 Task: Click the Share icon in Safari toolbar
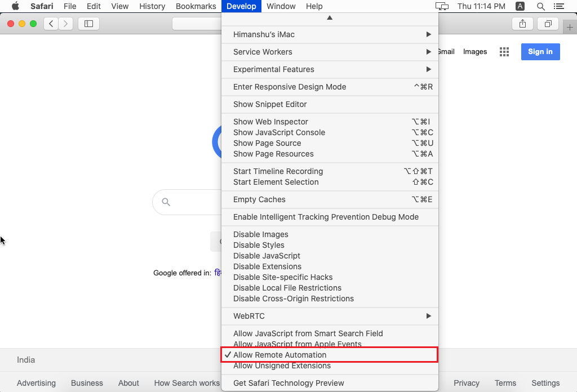pyautogui.click(x=522, y=24)
